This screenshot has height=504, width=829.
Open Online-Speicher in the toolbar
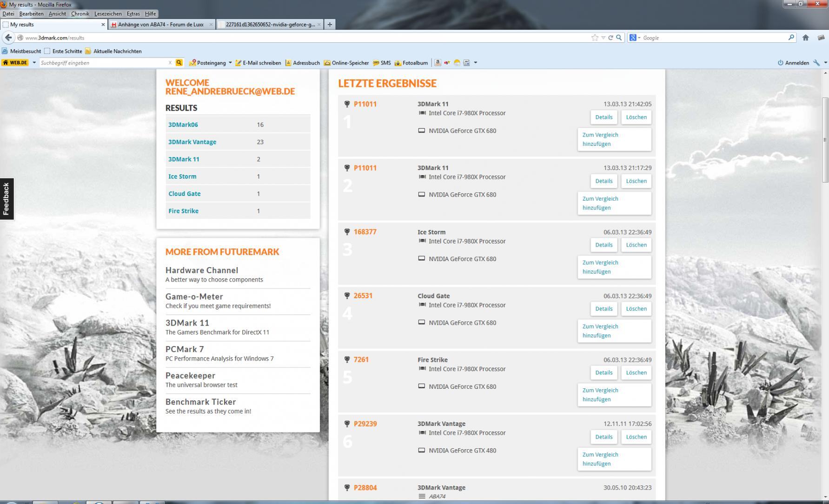click(x=346, y=63)
